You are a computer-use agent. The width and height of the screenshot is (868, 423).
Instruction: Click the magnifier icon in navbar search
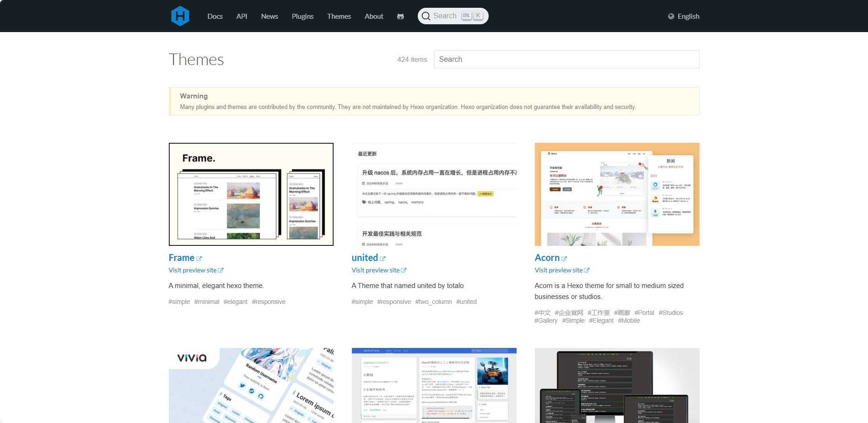tap(426, 16)
